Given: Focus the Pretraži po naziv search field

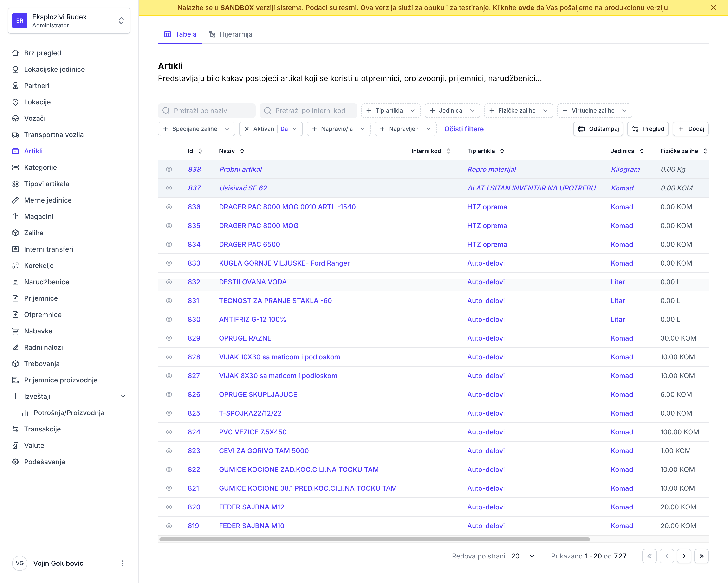Looking at the screenshot, I should tap(207, 111).
